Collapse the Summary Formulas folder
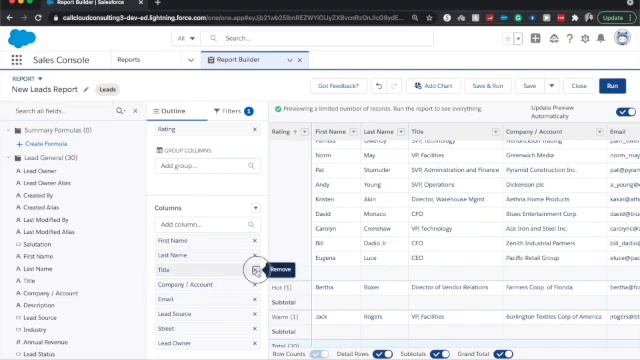This screenshot has width=640, height=360. click(9, 130)
